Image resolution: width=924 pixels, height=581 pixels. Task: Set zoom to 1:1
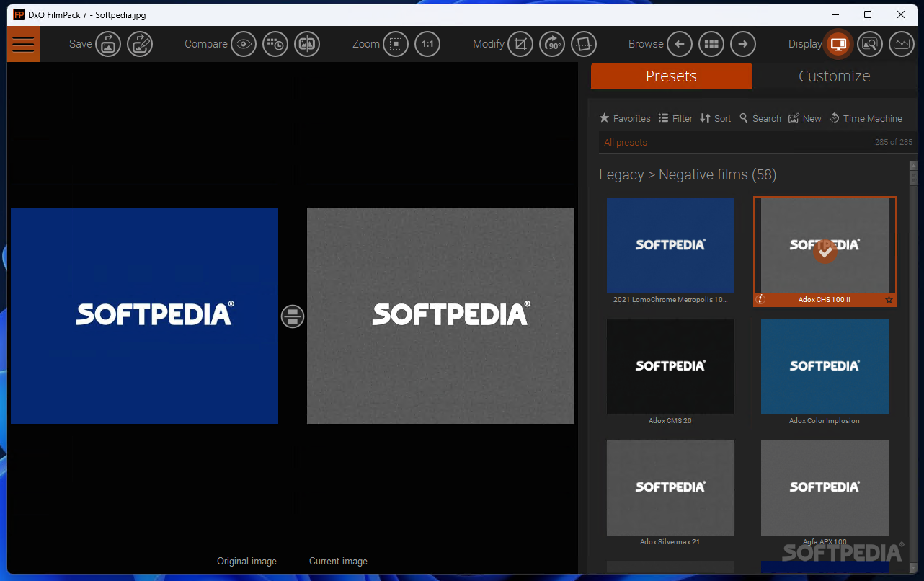tap(427, 44)
